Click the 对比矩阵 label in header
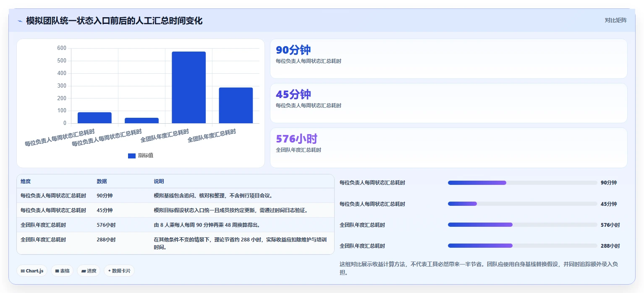This screenshot has width=644, height=293. pyautogui.click(x=615, y=20)
